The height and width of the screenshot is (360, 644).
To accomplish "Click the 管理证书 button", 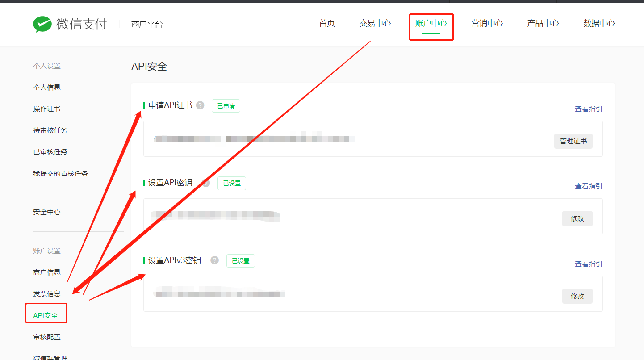I will pyautogui.click(x=573, y=141).
